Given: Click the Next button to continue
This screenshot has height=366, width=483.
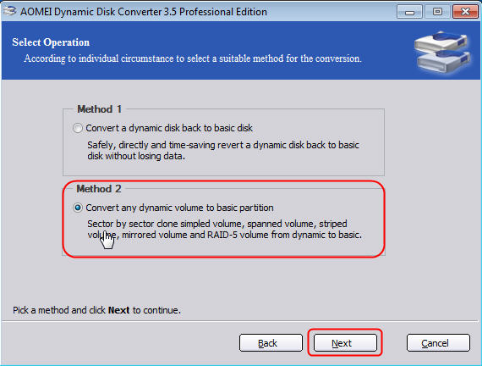Looking at the screenshot, I should click(x=345, y=343).
